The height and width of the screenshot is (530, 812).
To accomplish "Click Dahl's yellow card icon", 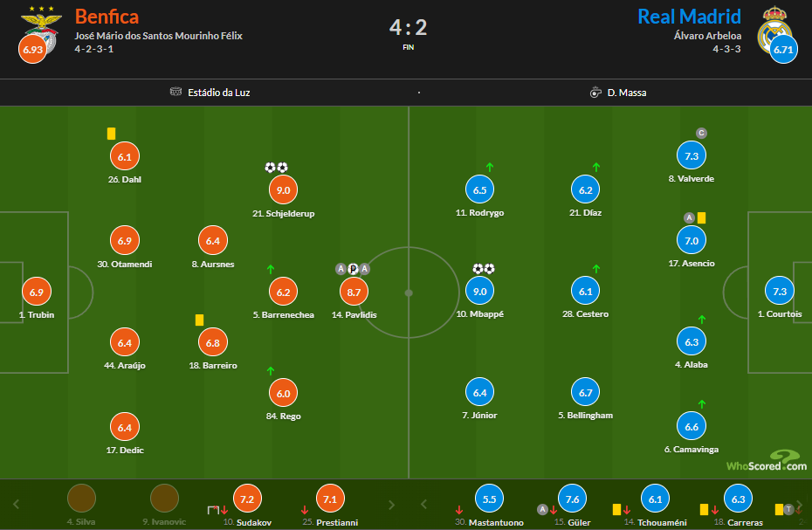I will click(111, 134).
